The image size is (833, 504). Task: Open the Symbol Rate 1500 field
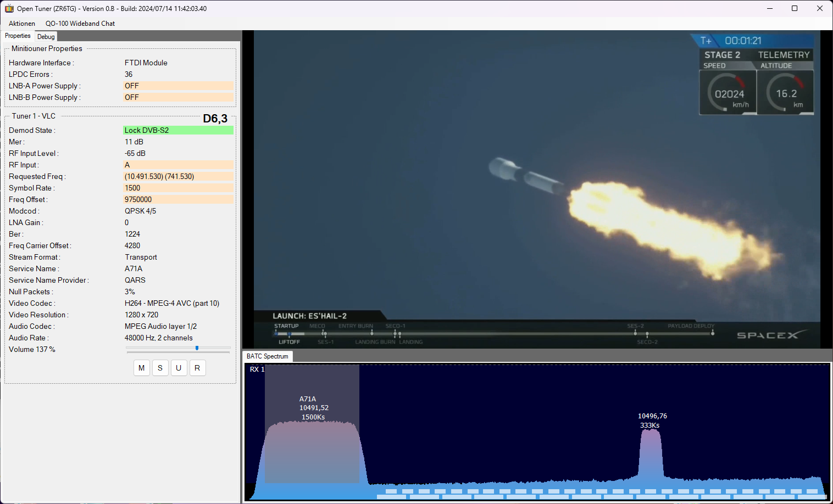(179, 188)
